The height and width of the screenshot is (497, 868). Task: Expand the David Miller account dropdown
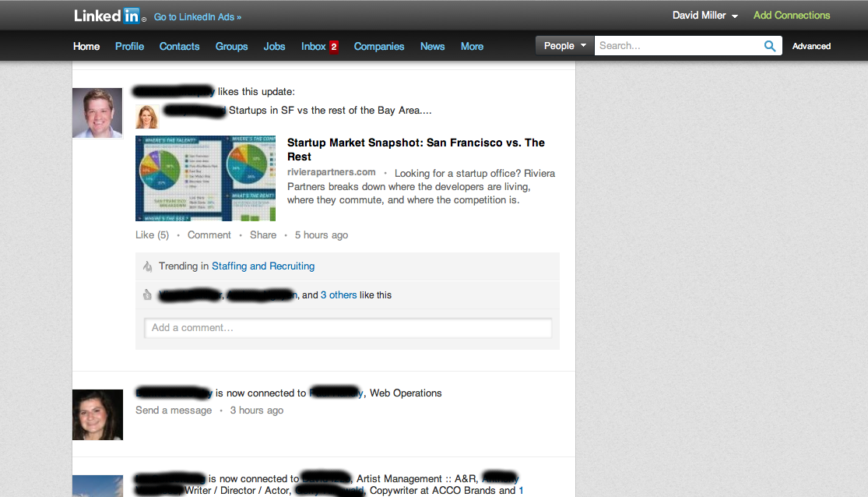pos(705,16)
